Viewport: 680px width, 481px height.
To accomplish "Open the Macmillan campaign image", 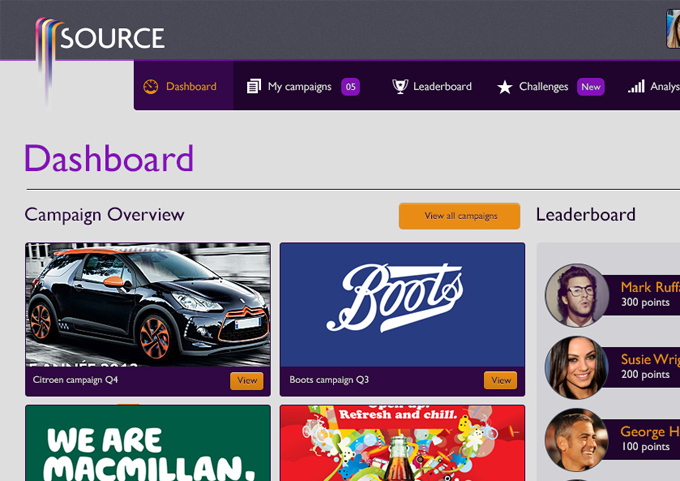I will pos(148,443).
